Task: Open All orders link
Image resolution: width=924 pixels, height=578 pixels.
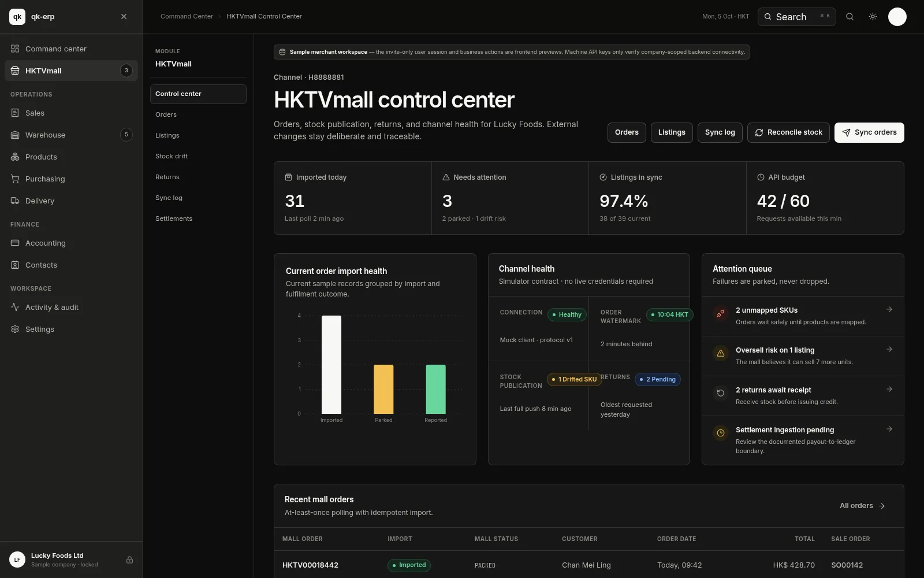Action: tap(862, 506)
